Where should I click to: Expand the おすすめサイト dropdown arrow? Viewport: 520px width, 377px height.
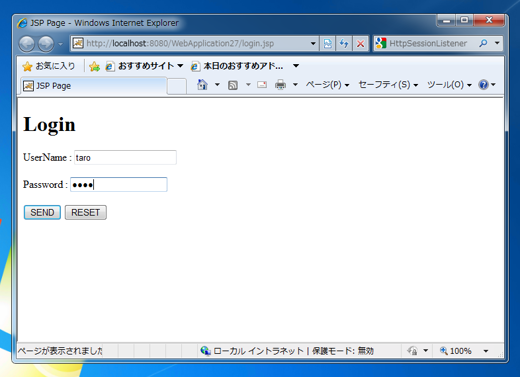coord(180,66)
